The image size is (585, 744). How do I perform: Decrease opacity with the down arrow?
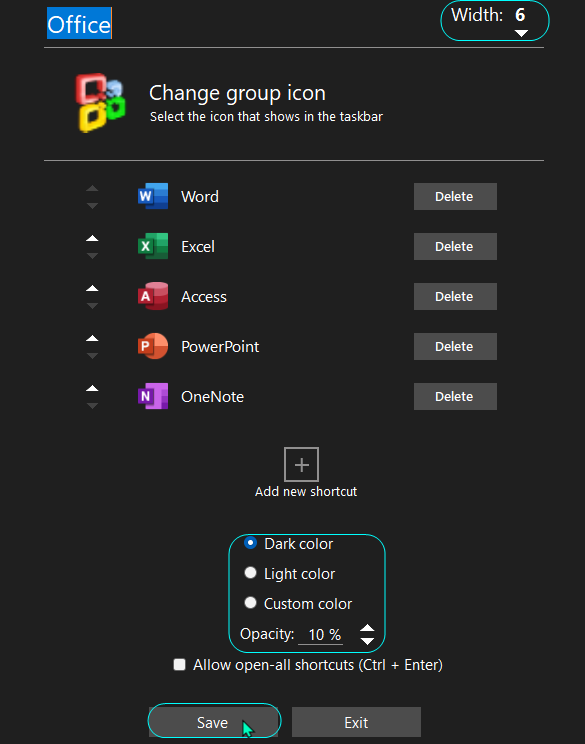pos(367,641)
